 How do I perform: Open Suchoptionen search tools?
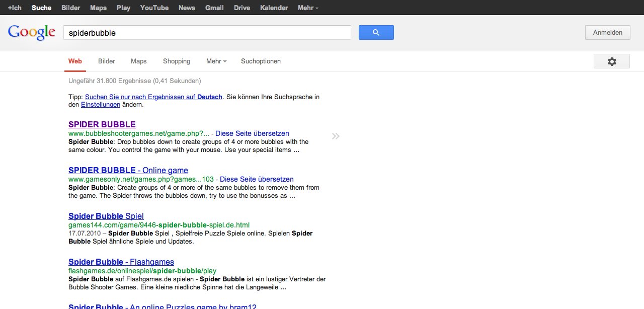[x=261, y=61]
